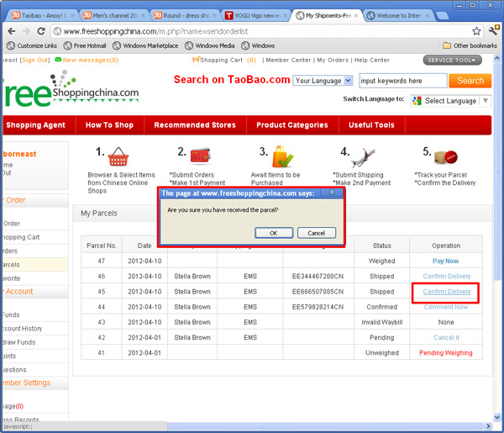Screen dimensions: 504x433
Task: Click the Sign Out link
Action: pos(34,61)
